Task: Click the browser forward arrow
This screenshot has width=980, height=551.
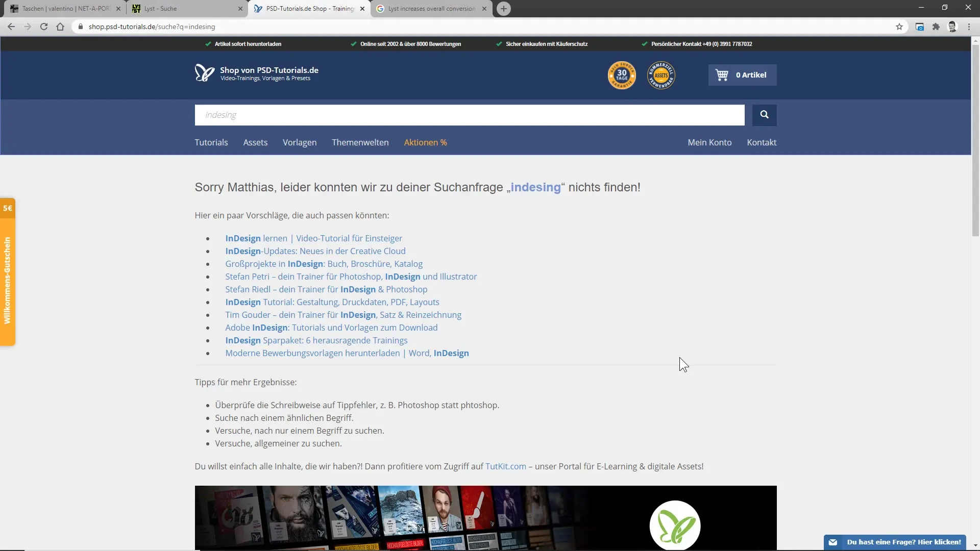Action: pyautogui.click(x=28, y=27)
